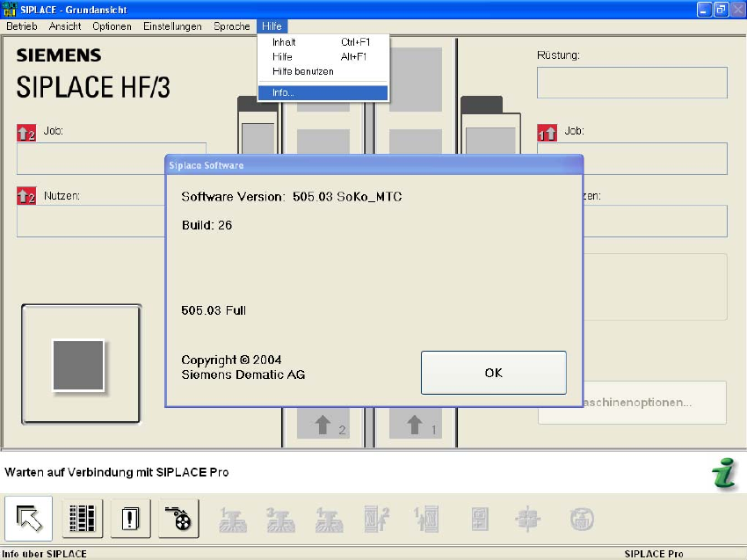This screenshot has width=747, height=560.
Task: Restore the SIPLACE window size
Action: 722,10
